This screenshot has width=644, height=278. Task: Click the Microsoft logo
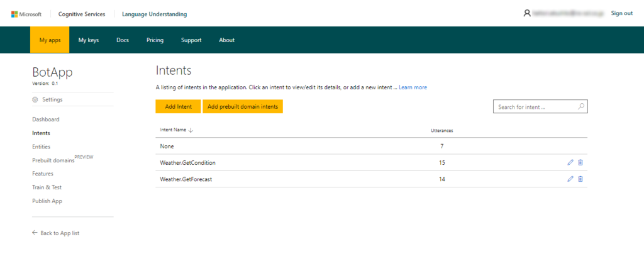click(26, 14)
